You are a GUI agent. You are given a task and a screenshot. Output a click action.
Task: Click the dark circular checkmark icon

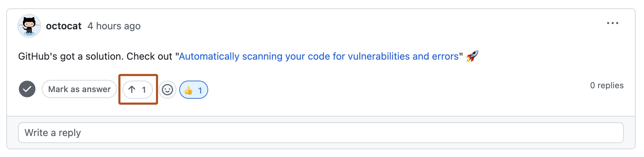[27, 89]
